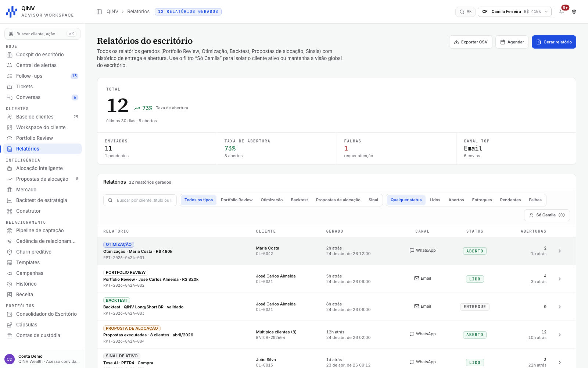Open notifications bell icon
Viewport: 588px width, 368px height.
pyautogui.click(x=562, y=12)
